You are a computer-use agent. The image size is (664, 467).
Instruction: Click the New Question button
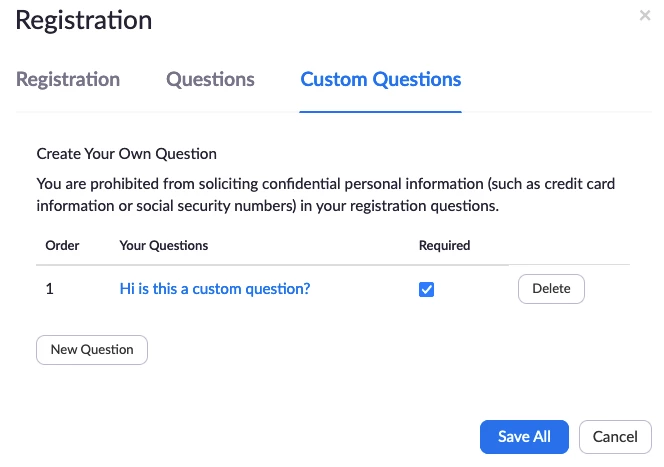(x=92, y=350)
